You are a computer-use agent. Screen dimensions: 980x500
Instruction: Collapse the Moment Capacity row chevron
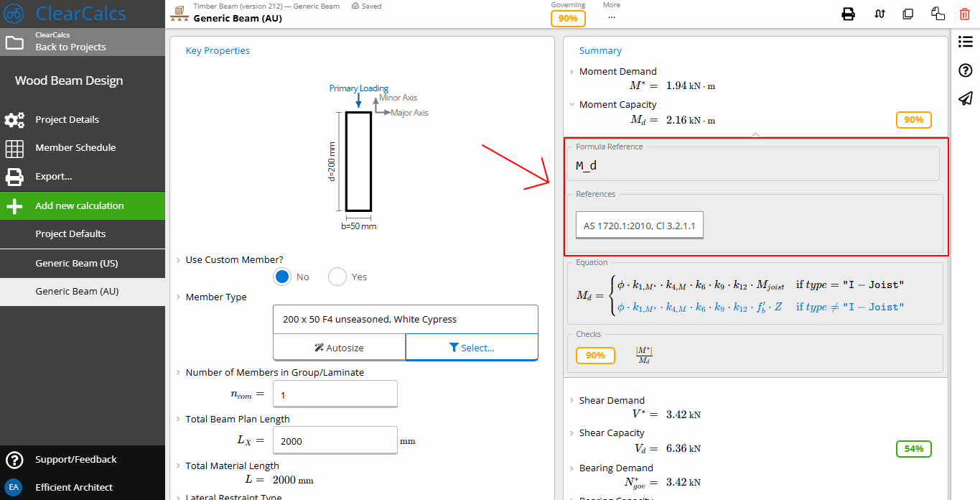[x=571, y=105]
